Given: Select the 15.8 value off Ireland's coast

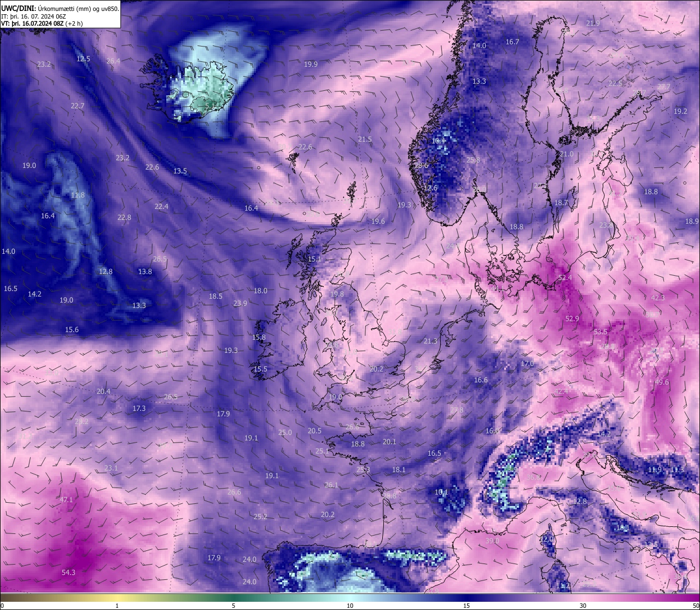Looking at the screenshot, I should tap(259, 337).
